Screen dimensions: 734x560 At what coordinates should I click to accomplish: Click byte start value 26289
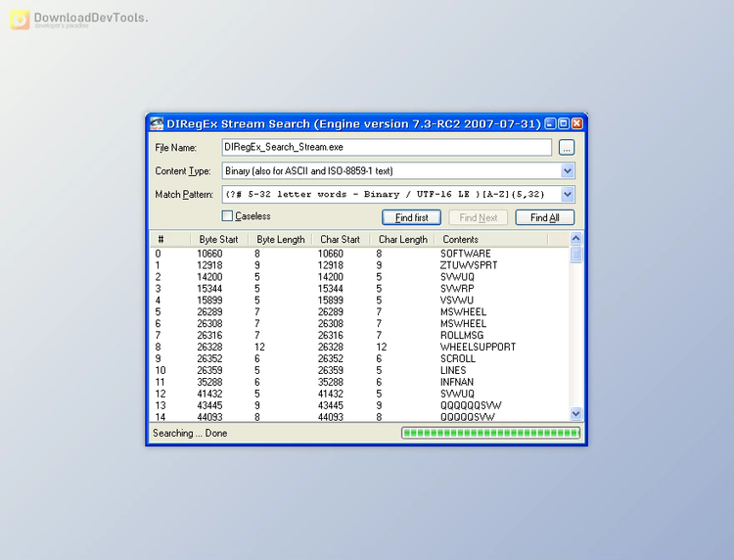click(209, 312)
